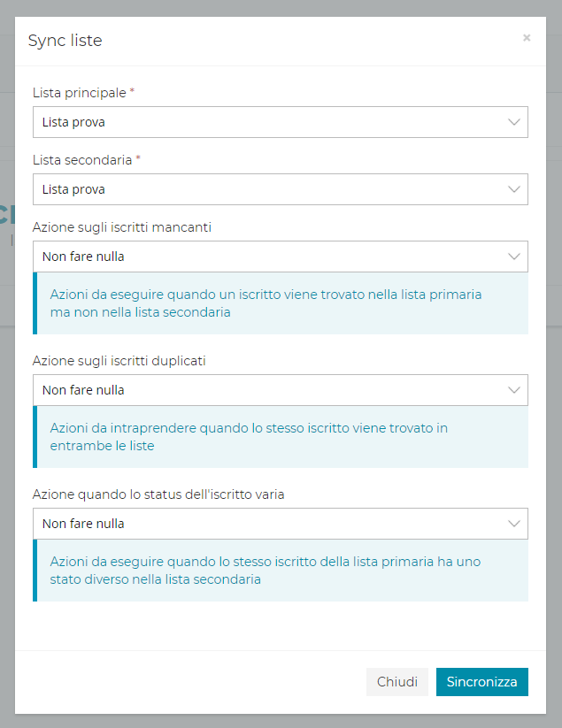This screenshot has height=728, width=562.
Task: Click the chevron arrow in Lista secondaria field
Action: coord(514,189)
